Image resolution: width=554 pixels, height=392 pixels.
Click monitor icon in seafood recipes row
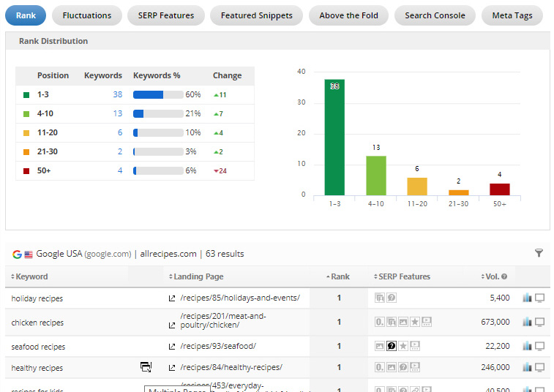pyautogui.click(x=540, y=347)
